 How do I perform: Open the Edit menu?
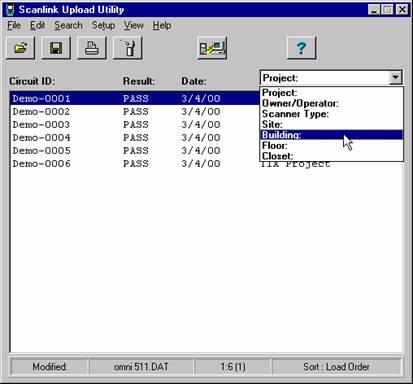[x=37, y=25]
